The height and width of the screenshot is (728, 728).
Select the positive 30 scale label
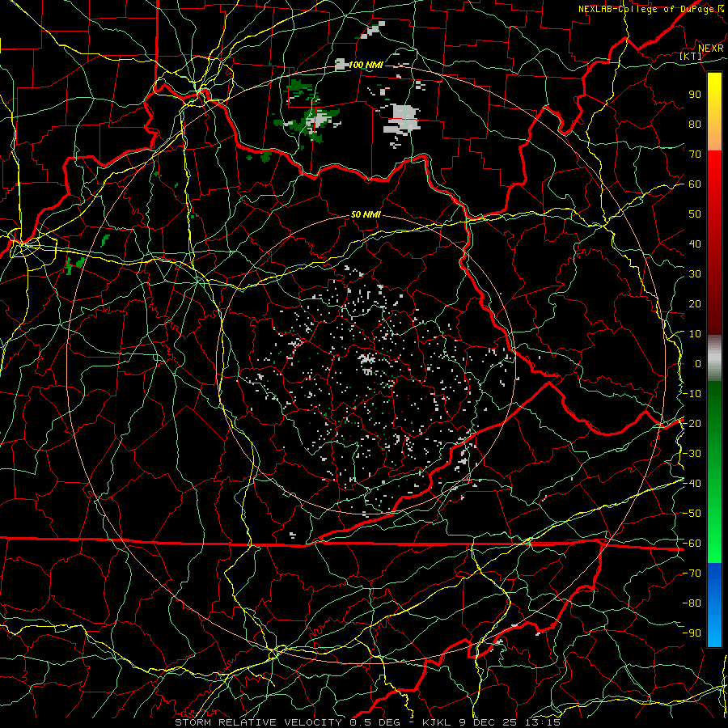(695, 274)
